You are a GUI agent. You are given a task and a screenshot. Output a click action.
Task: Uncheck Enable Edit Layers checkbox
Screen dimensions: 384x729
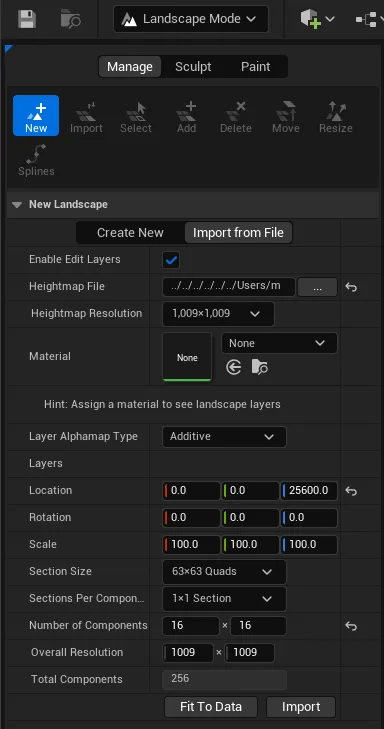coord(171,260)
